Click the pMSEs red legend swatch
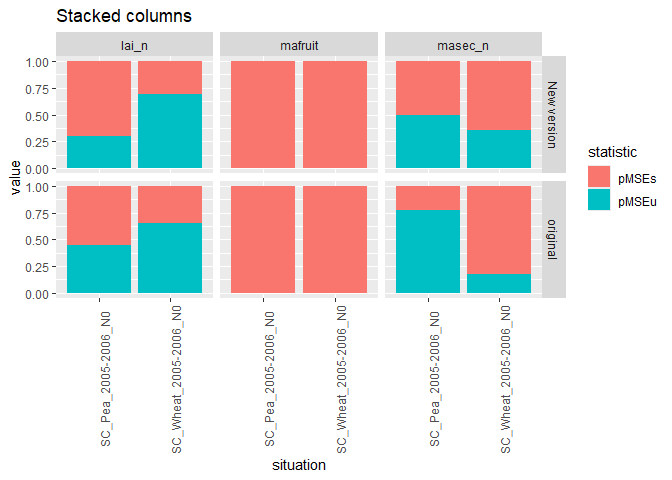The image size is (672, 480). (599, 177)
